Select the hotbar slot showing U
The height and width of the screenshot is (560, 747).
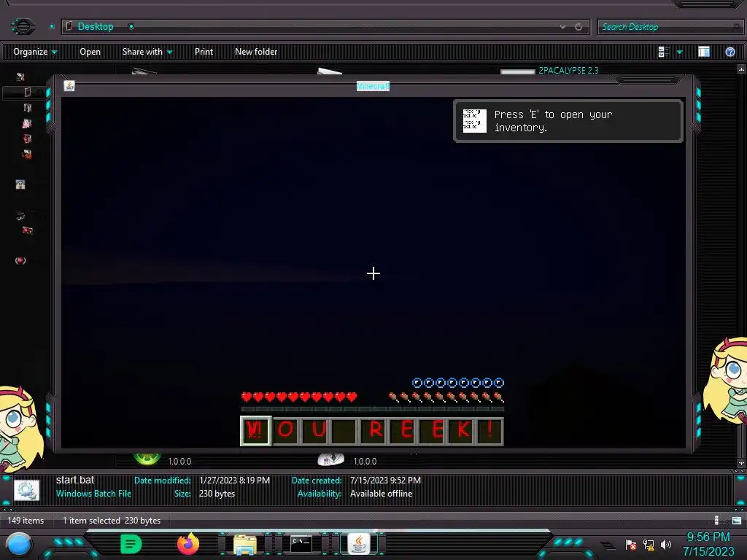(315, 431)
